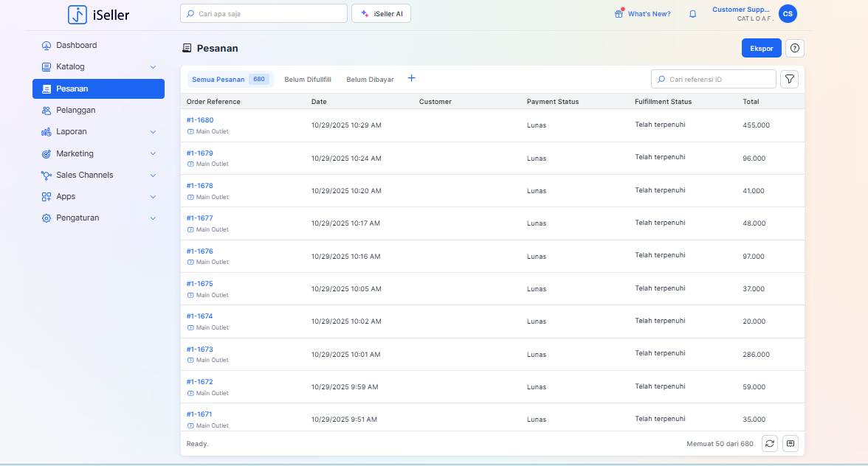Viewport: 868px width, 466px height.
Task: Click the refresh orders icon
Action: [x=770, y=443]
